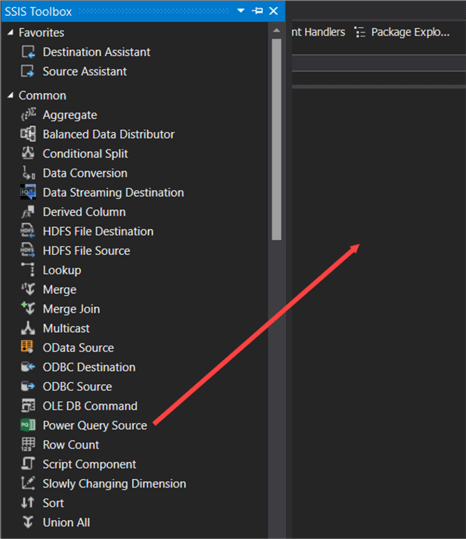The height and width of the screenshot is (539, 466).
Task: Select the Power Query Source icon
Action: pos(28,425)
